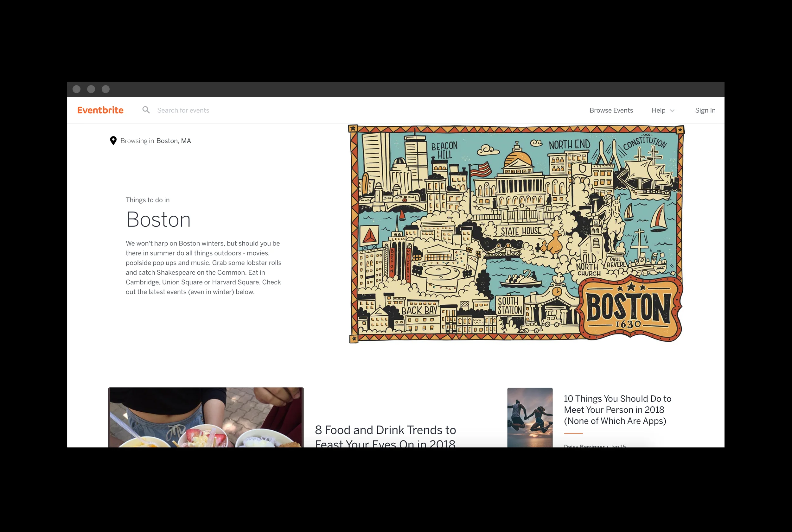Click the Boston winters description paragraph
Image resolution: width=792 pixels, height=532 pixels.
tap(204, 267)
